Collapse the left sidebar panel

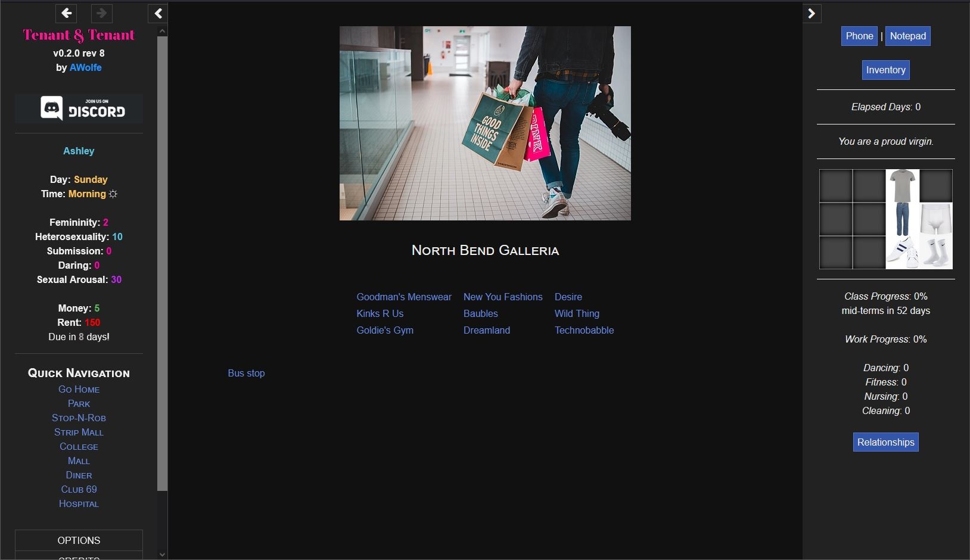[158, 13]
